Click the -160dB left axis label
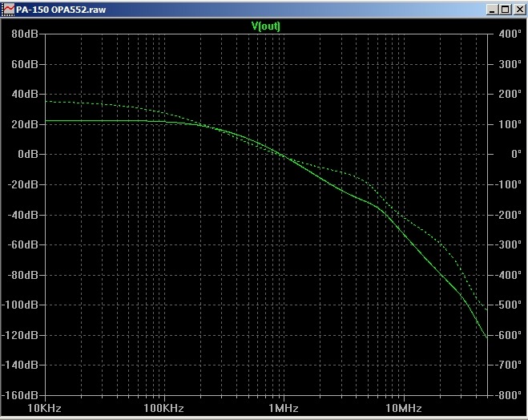 [x=19, y=395]
